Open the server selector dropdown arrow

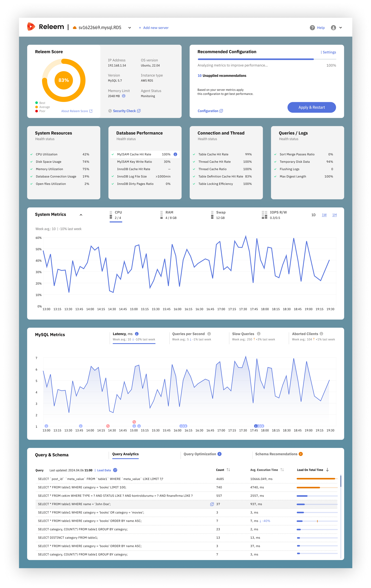tap(130, 28)
